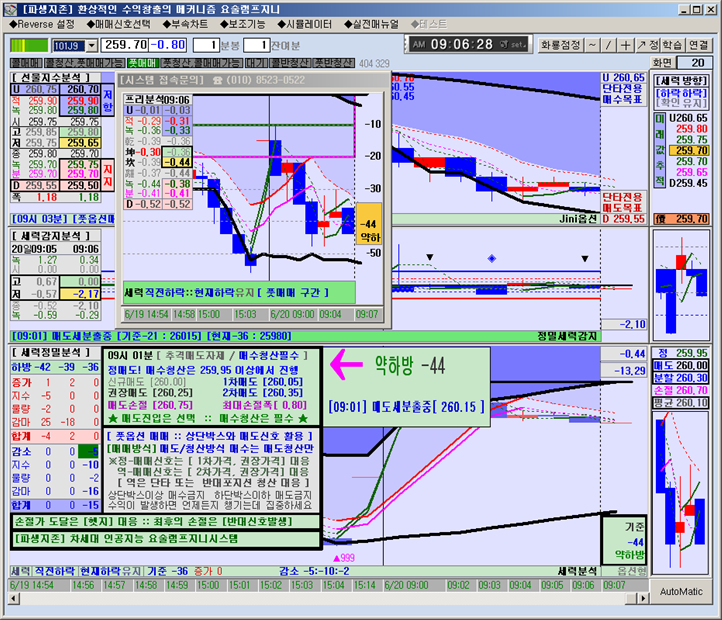Screen dimensions: 722x620
Task: Click the 분할 260.30 price row
Action: (681, 378)
